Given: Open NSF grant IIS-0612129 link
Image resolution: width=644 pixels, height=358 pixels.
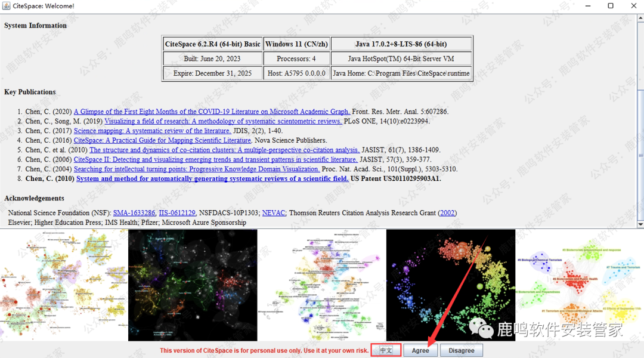Looking at the screenshot, I should [x=177, y=212].
